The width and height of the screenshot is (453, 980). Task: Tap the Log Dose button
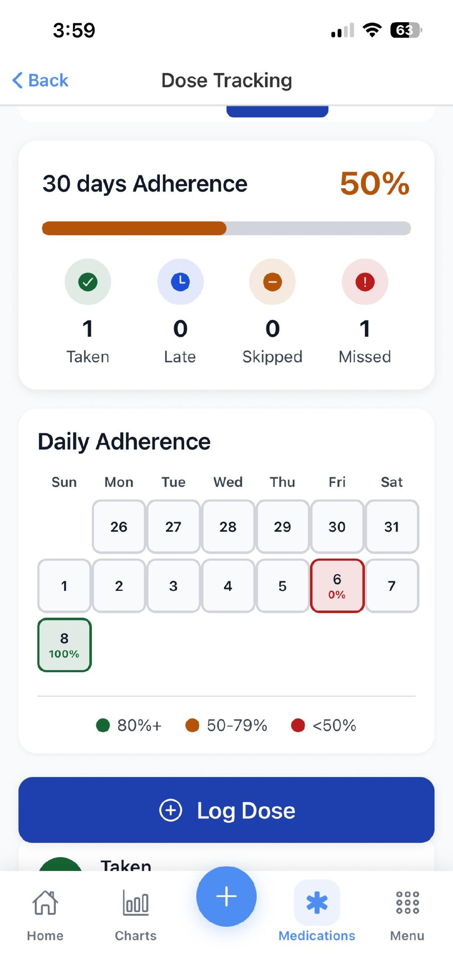[x=226, y=810]
